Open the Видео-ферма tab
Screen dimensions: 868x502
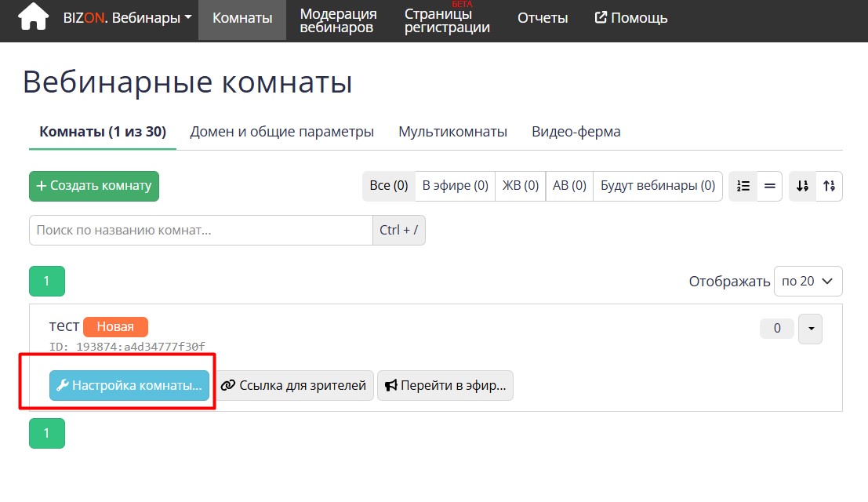576,132
